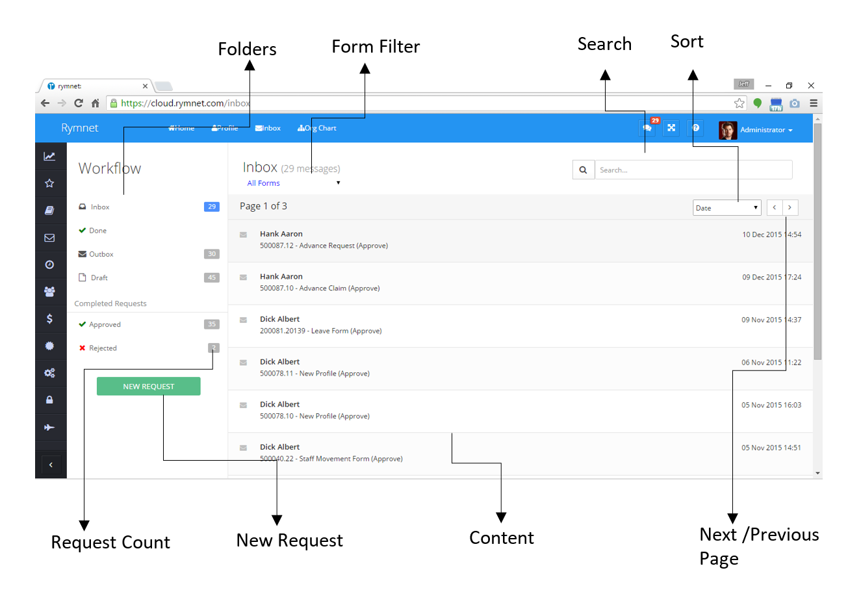Image resolution: width=861 pixels, height=616 pixels.
Task: Open the star favorites sidebar icon
Action: coord(49,183)
